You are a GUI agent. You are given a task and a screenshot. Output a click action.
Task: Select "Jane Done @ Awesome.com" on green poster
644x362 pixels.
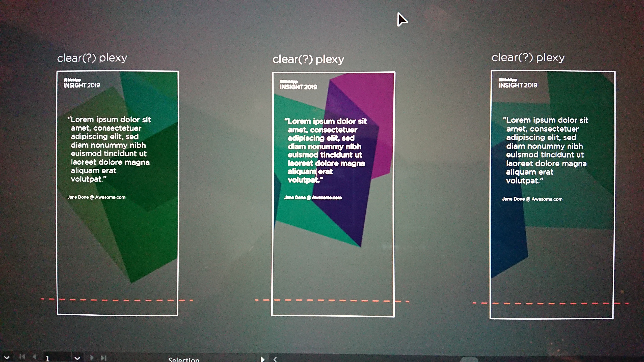[96, 197]
